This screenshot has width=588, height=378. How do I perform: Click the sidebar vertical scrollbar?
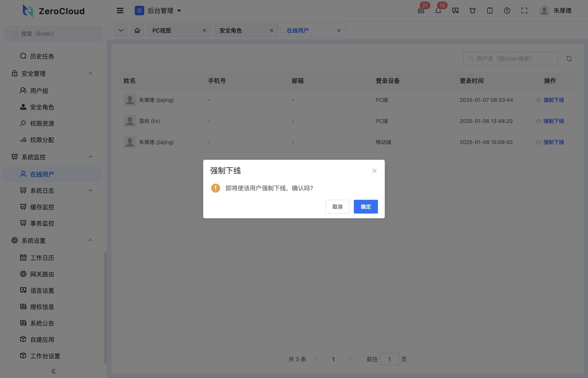pyautogui.click(x=105, y=308)
